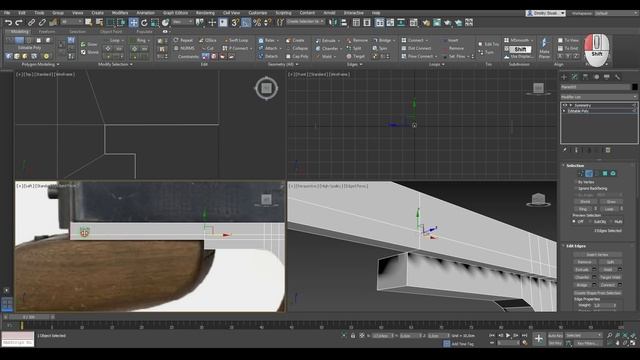Click the Swift Loop ribbon button

pyautogui.click(x=236, y=40)
